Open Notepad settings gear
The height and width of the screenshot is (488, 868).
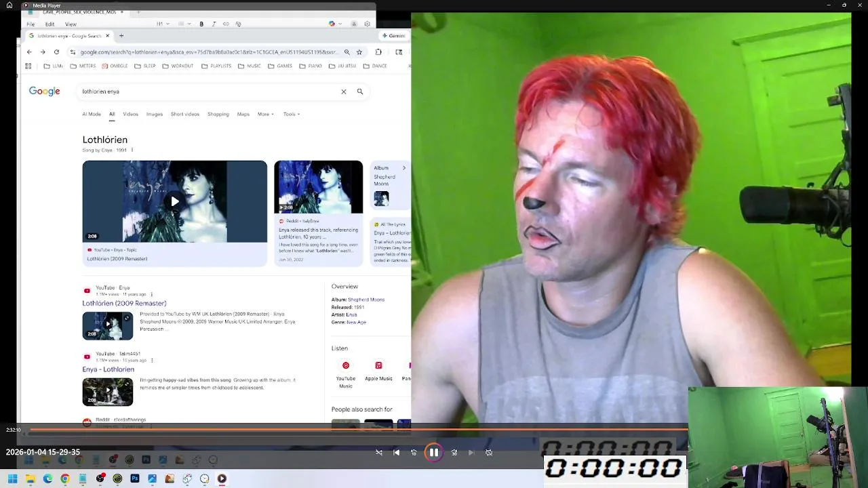coord(367,24)
